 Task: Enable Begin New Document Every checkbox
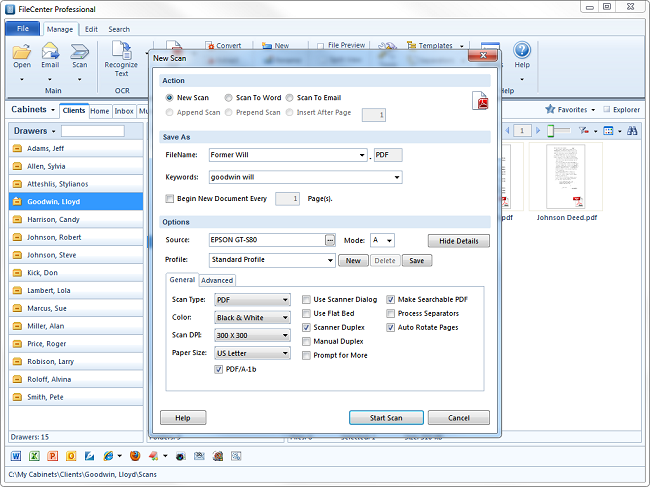169,199
